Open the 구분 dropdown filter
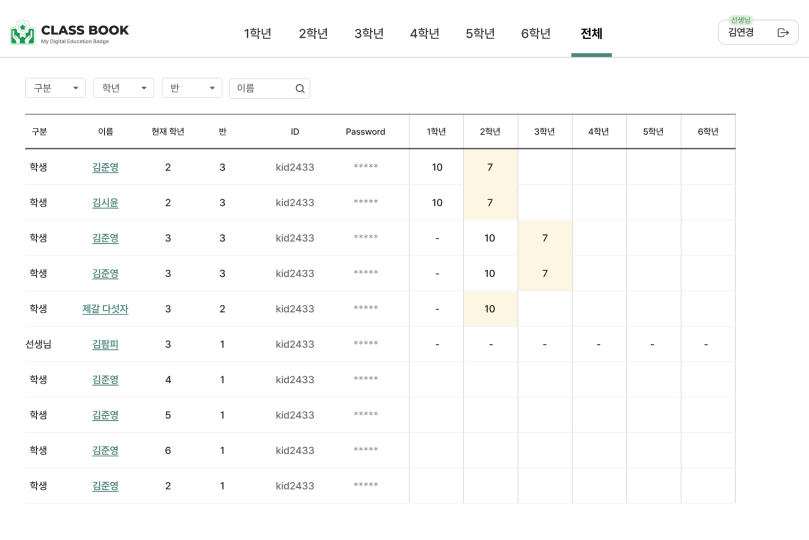 [55, 88]
